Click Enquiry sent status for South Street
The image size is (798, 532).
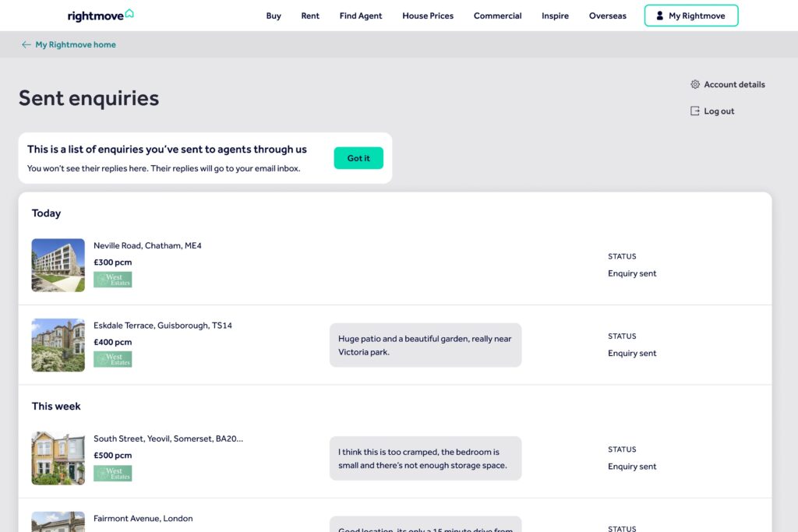click(632, 467)
